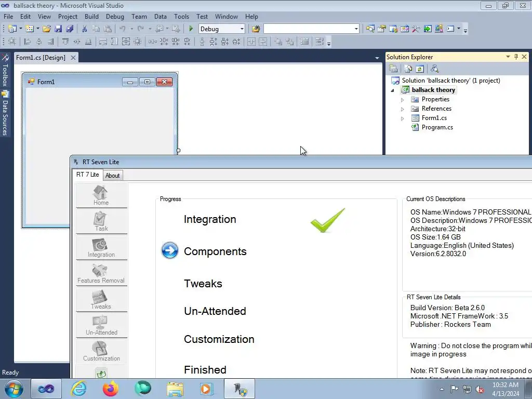
Task: Open the Solution Explorer window position dropdown arrow
Action: (508, 57)
